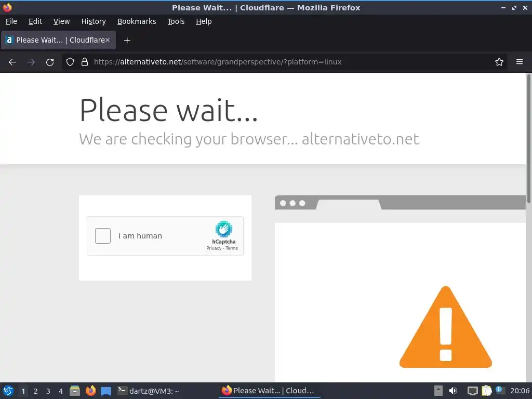532x399 pixels.
Task: Open the network status tray icon
Action: [472, 391]
